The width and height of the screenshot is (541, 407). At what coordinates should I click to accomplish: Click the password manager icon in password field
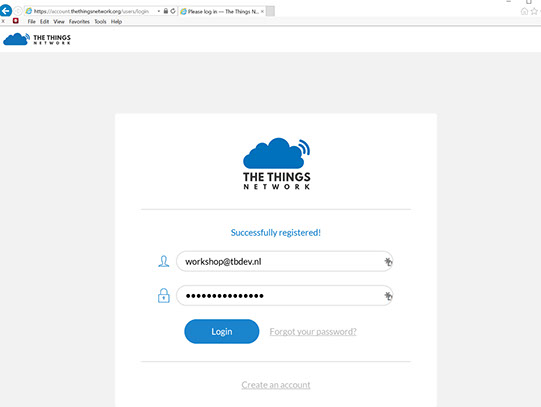point(388,296)
